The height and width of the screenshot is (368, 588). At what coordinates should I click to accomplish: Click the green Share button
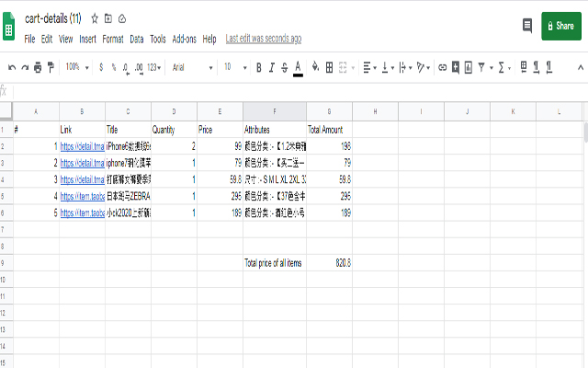coord(561,26)
